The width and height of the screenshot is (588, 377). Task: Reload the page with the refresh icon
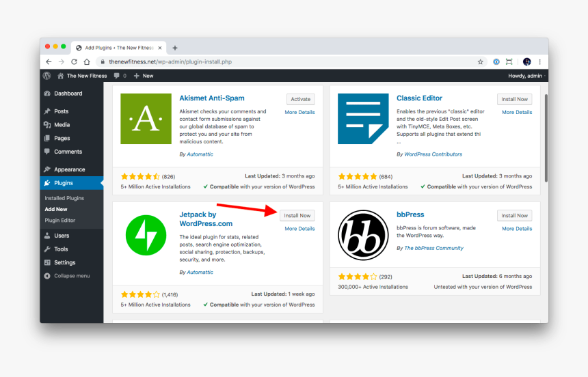(75, 62)
